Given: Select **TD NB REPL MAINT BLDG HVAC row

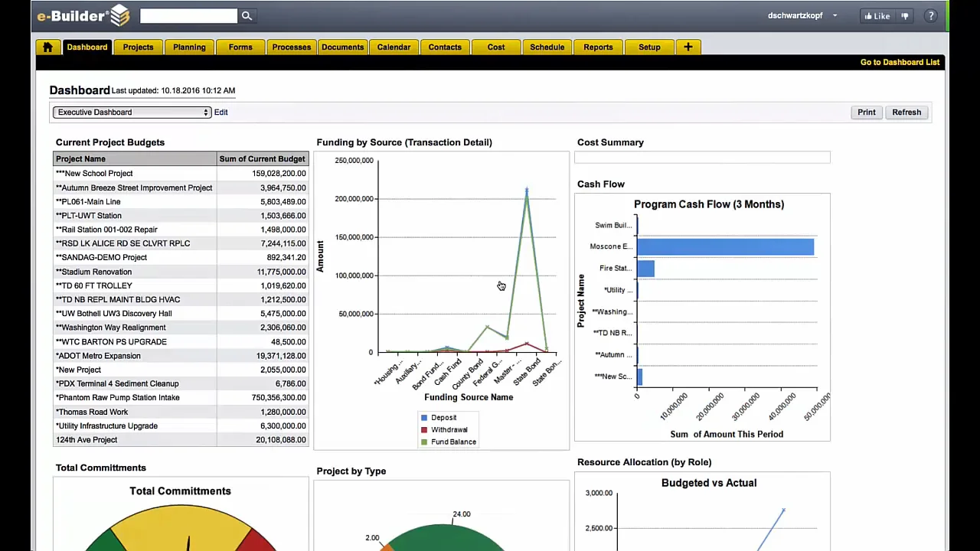Looking at the screenshot, I should pos(181,300).
